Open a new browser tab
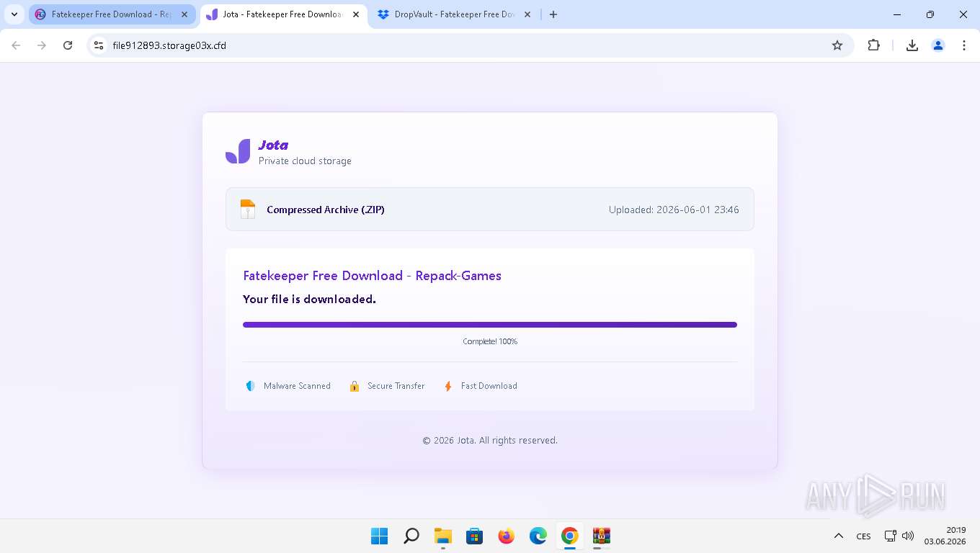Image resolution: width=980 pixels, height=553 pixels. (x=553, y=14)
